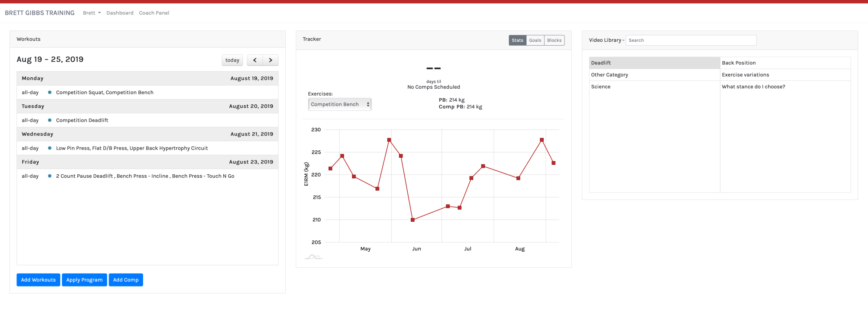Open the Brett user dropdown
Viewport: 868px width, 313px height.
(92, 13)
